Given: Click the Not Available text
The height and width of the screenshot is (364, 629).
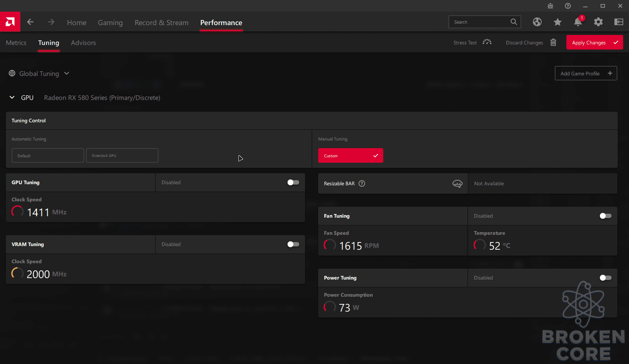Looking at the screenshot, I should pyautogui.click(x=489, y=183).
